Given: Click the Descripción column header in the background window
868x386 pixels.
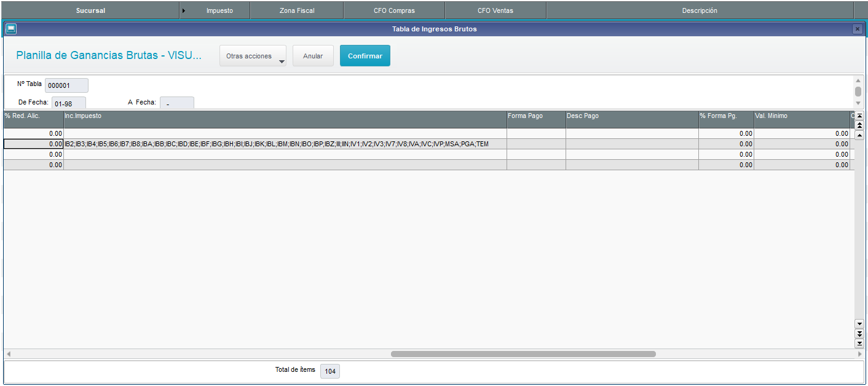Looking at the screenshot, I should coord(700,10).
